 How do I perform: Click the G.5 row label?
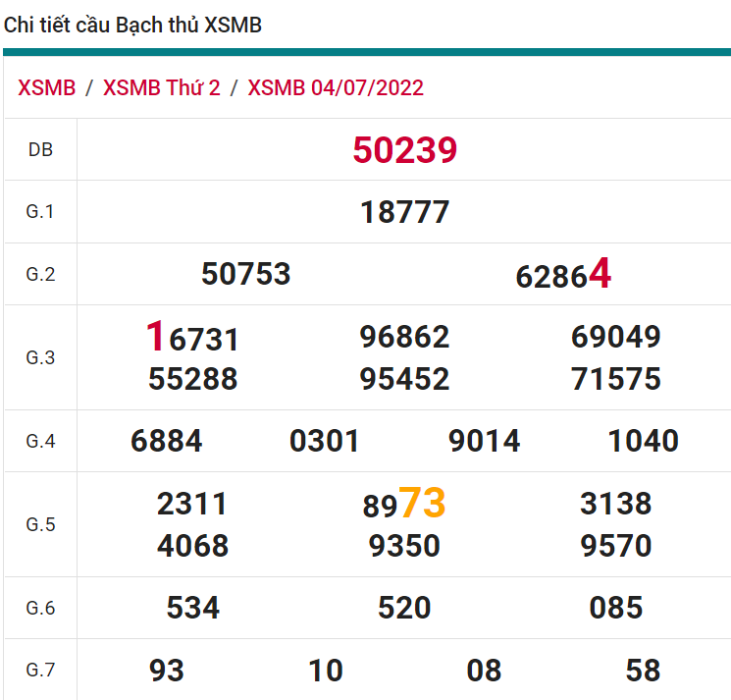click(x=40, y=524)
